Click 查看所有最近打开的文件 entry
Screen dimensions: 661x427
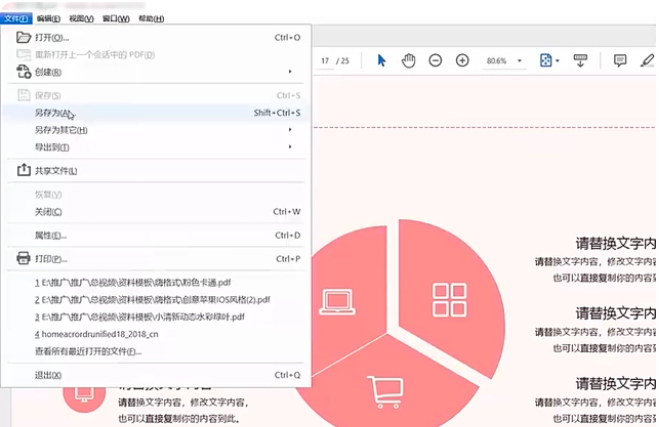tap(88, 351)
